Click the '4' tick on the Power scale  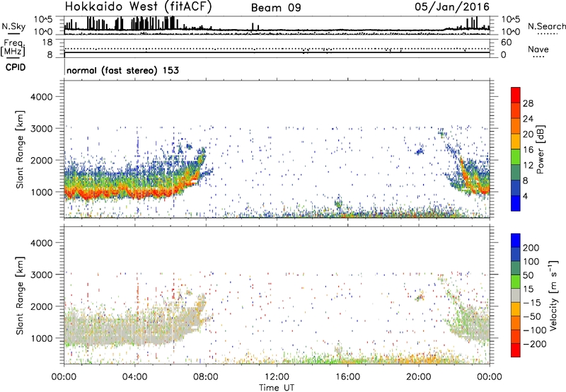pos(525,196)
